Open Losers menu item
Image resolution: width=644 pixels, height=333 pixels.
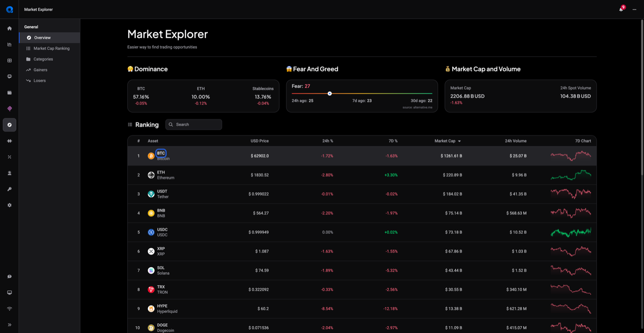[50, 80]
